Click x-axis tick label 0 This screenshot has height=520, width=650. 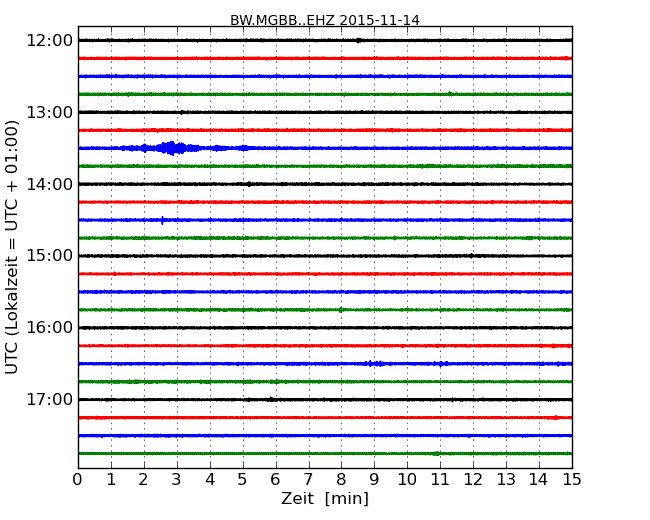(78, 479)
